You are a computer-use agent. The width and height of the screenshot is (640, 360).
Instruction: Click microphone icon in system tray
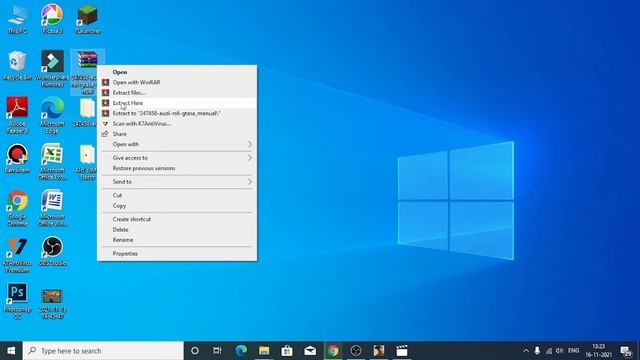click(537, 351)
